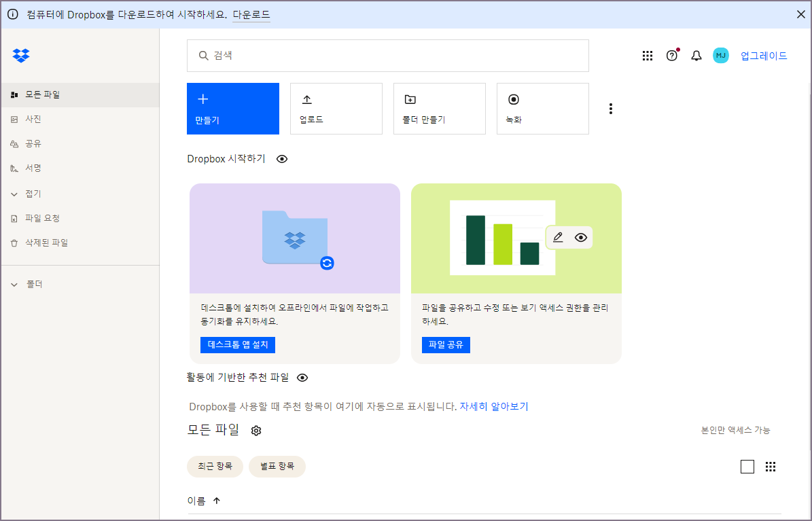
Task: Click the 파일 공유 button
Action: (446, 345)
